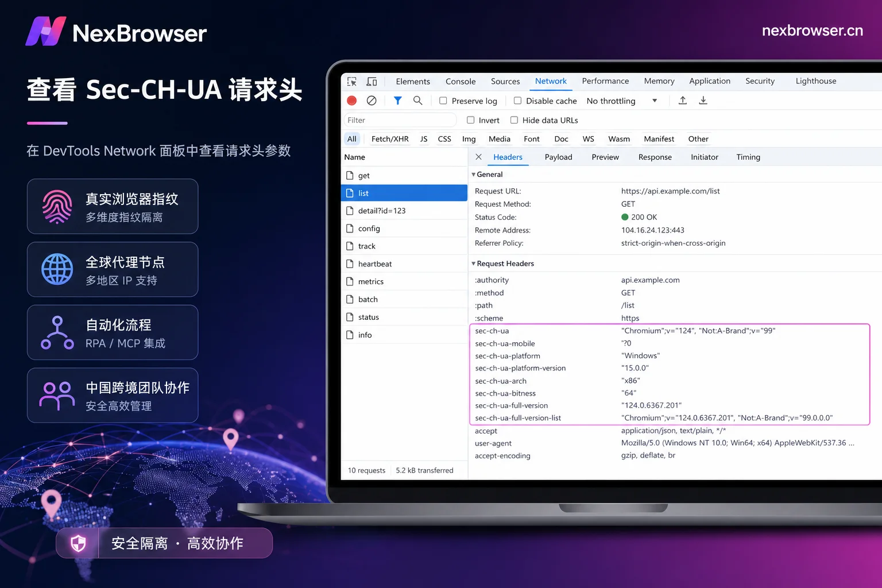
Task: Open the Lighthouse tab
Action: [816, 82]
